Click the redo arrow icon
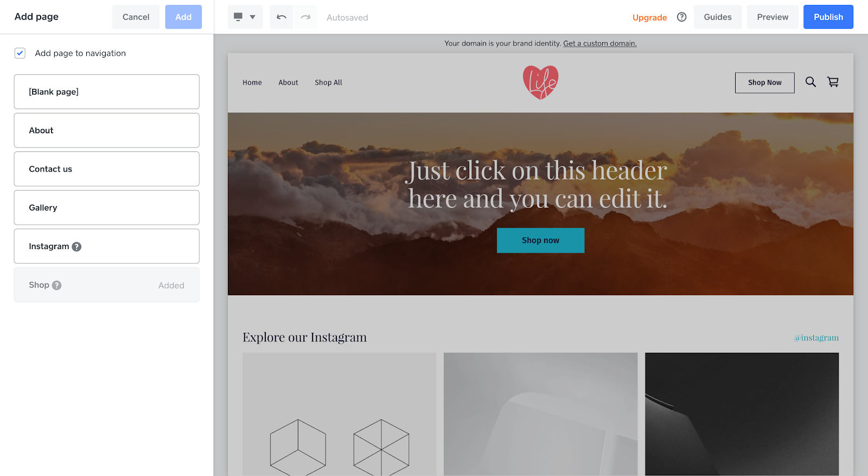Image resolution: width=868 pixels, height=476 pixels. click(305, 17)
